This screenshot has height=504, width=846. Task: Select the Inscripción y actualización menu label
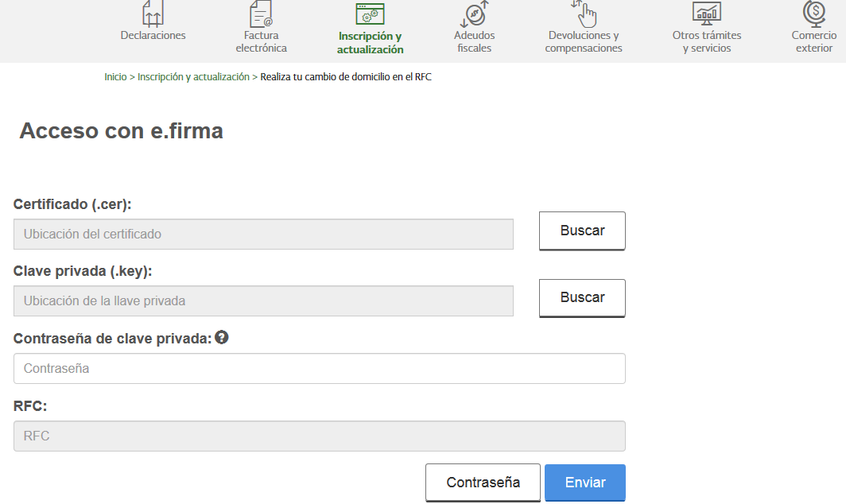tap(371, 43)
